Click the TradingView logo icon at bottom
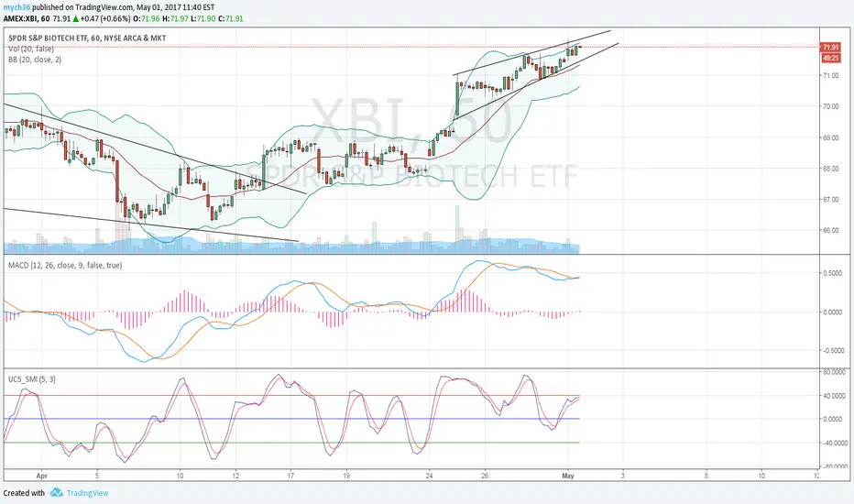The height and width of the screenshot is (504, 854). click(57, 493)
